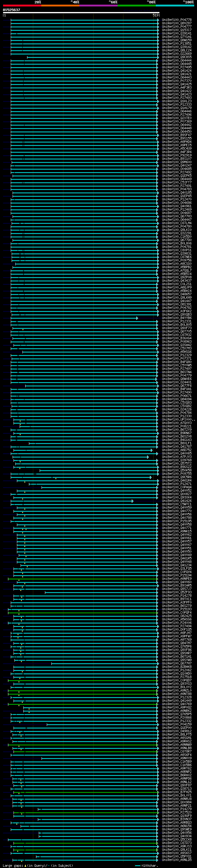Select the UniRef100_Q40065 label
Image resolution: width=197 pixels, height=868 pixels.
[177, 453]
